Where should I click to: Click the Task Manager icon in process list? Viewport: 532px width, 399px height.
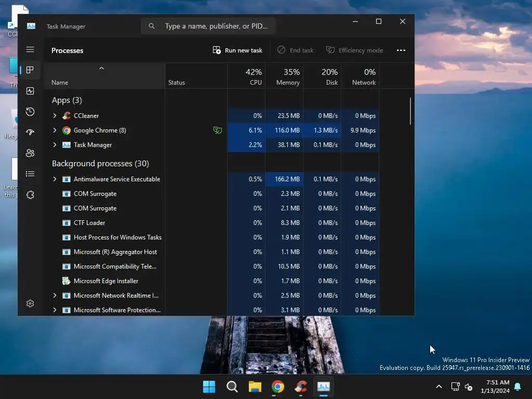66,145
